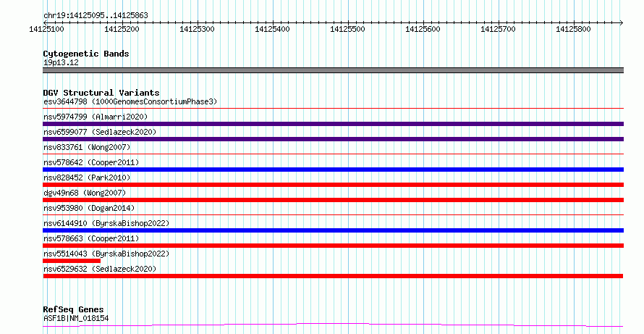644x334 pixels.
Task: Click ruler position 14125100
Action: point(46,29)
